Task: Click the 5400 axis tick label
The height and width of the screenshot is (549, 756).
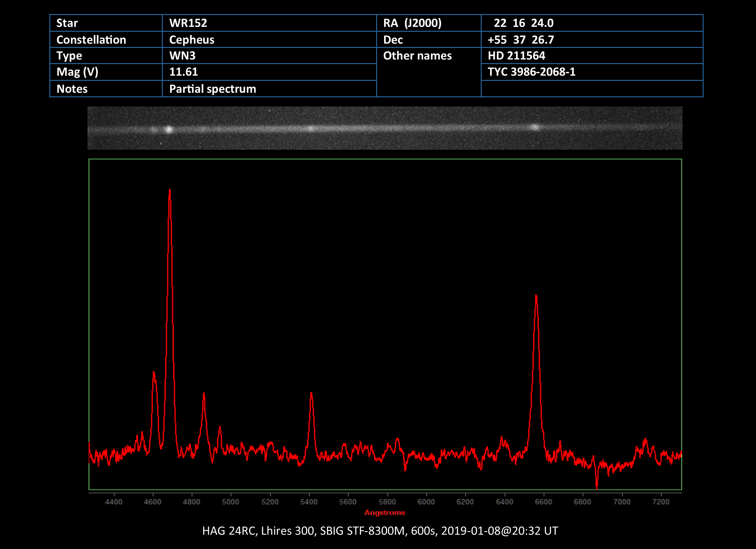Action: (x=309, y=502)
